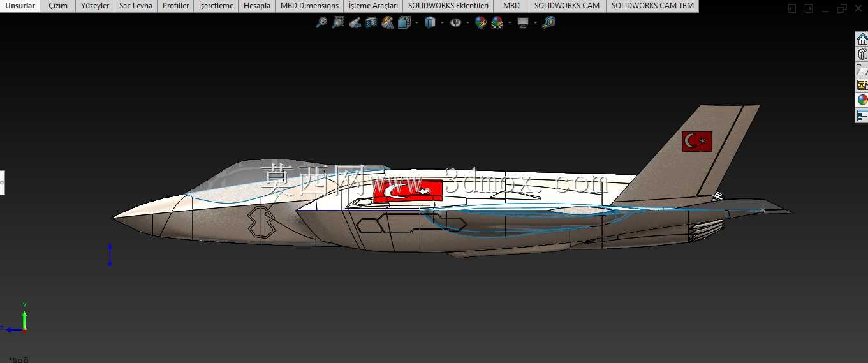Select the Zoom to Area tool
The height and width of the screenshot is (363, 868).
click(338, 22)
